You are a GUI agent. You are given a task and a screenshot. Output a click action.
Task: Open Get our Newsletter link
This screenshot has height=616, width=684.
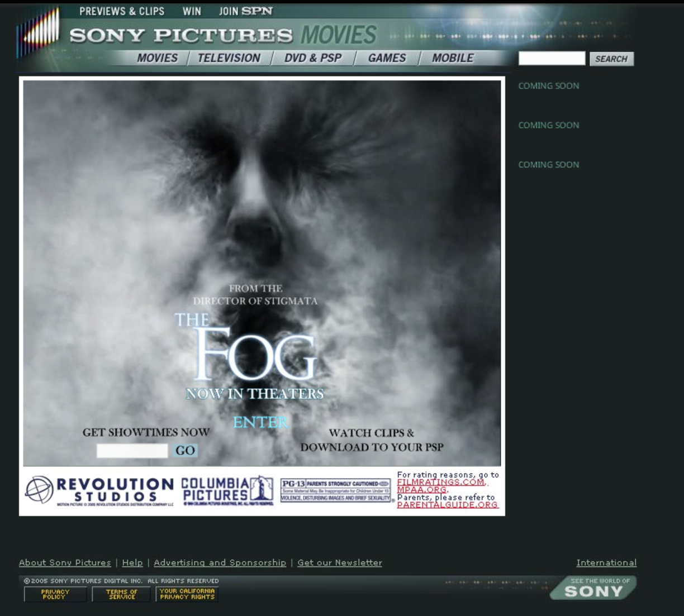pos(340,563)
